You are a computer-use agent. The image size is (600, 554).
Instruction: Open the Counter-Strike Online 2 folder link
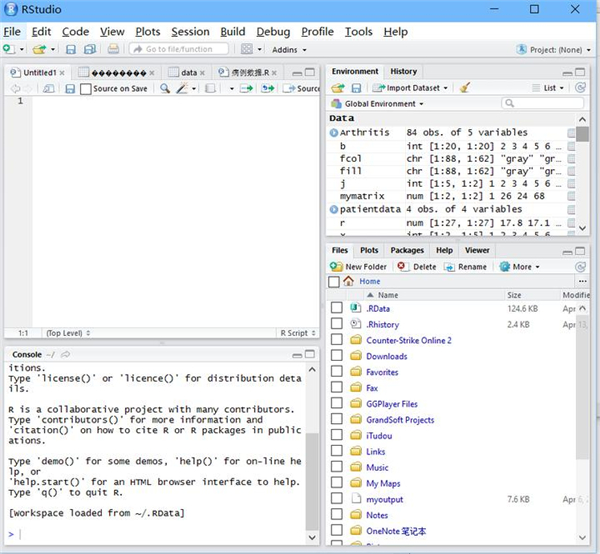408,340
